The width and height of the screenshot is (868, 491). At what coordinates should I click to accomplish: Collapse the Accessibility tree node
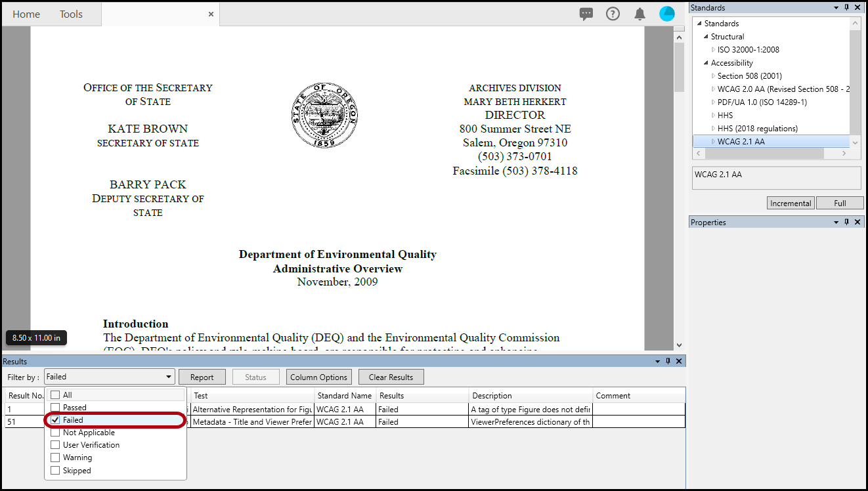[706, 63]
